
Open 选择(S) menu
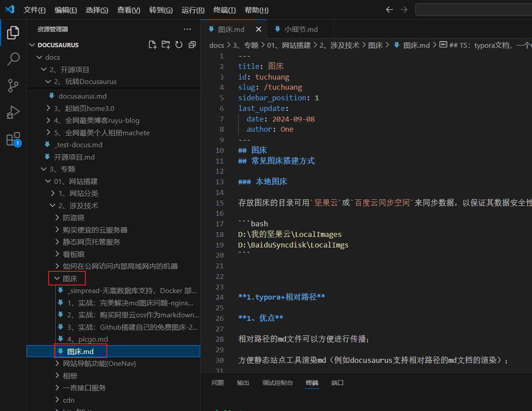click(97, 10)
